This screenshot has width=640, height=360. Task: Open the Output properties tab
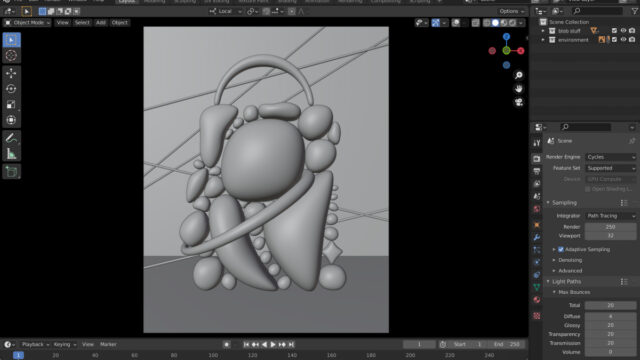pyautogui.click(x=537, y=171)
